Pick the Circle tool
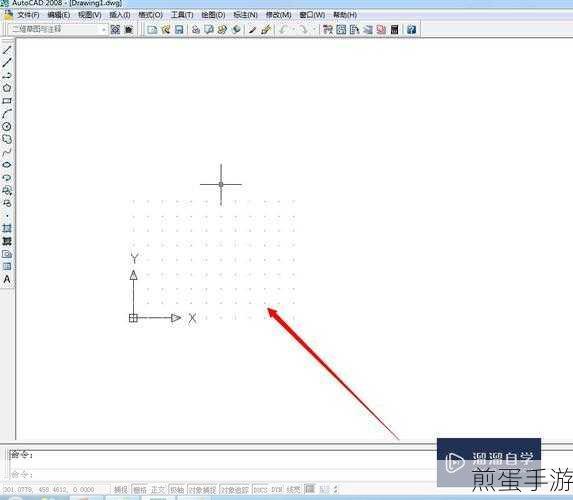The width and height of the screenshot is (573, 500). [7, 126]
